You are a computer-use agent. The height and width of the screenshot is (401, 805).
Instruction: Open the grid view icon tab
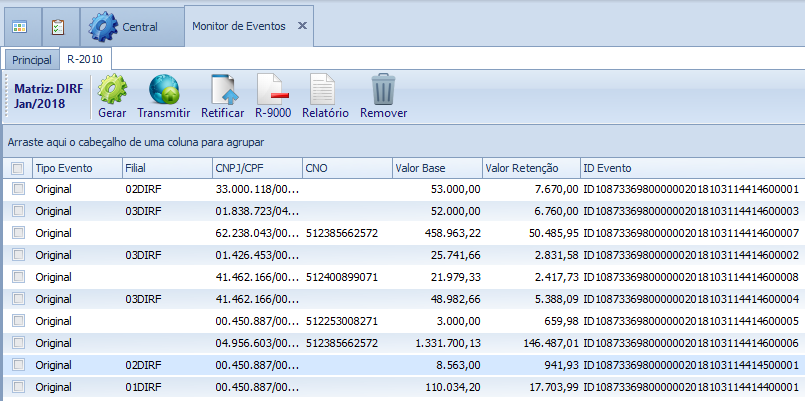coord(20,27)
